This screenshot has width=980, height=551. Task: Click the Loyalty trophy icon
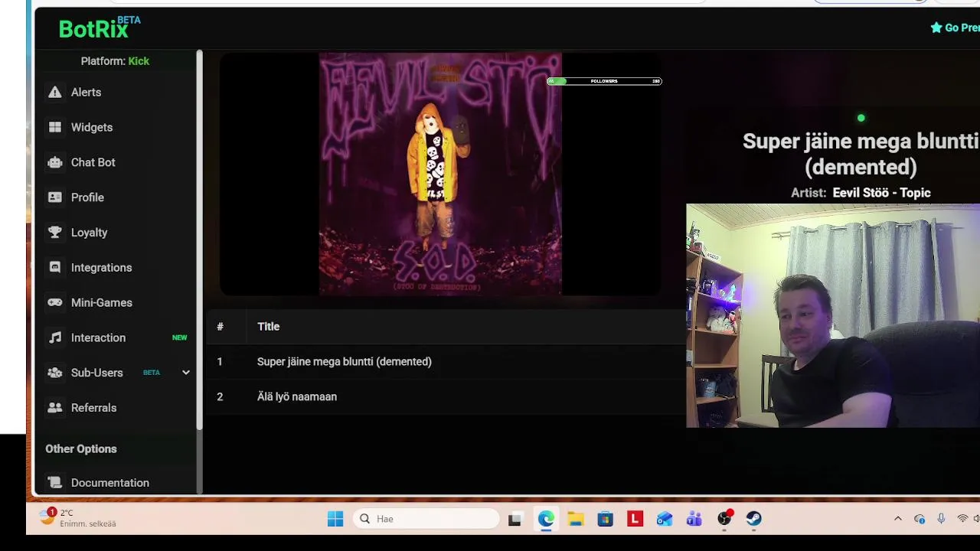(x=54, y=233)
